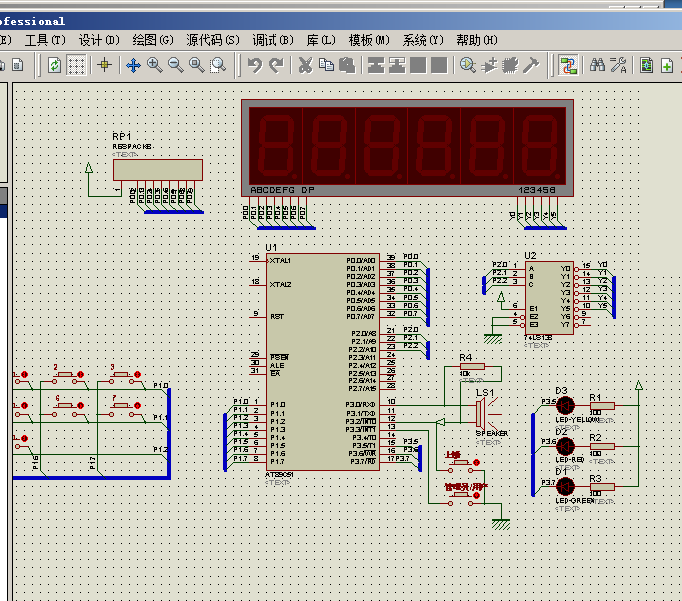Open the 库(L) menu
The height and width of the screenshot is (601, 682).
click(321, 40)
